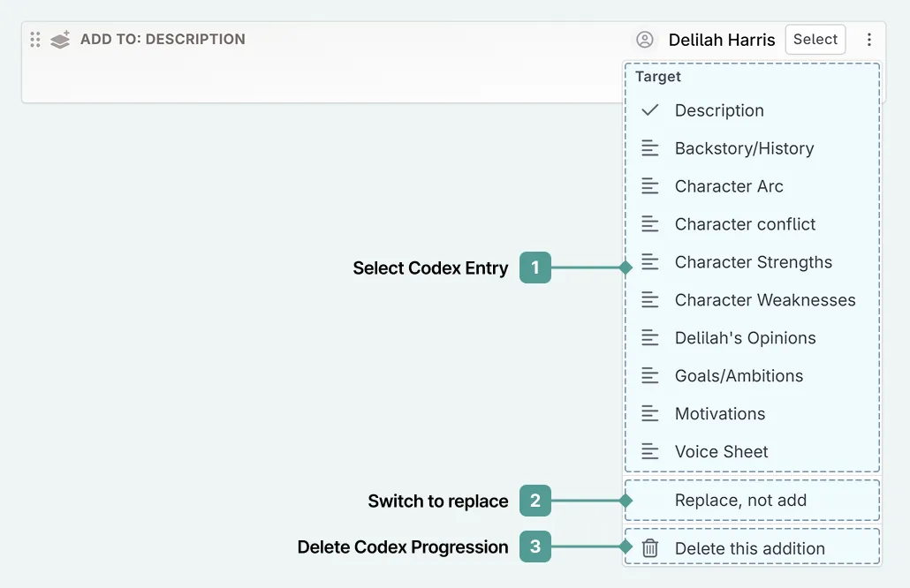The width and height of the screenshot is (910, 588).
Task: Choose Goals/Ambitions as the target
Action: [739, 375]
